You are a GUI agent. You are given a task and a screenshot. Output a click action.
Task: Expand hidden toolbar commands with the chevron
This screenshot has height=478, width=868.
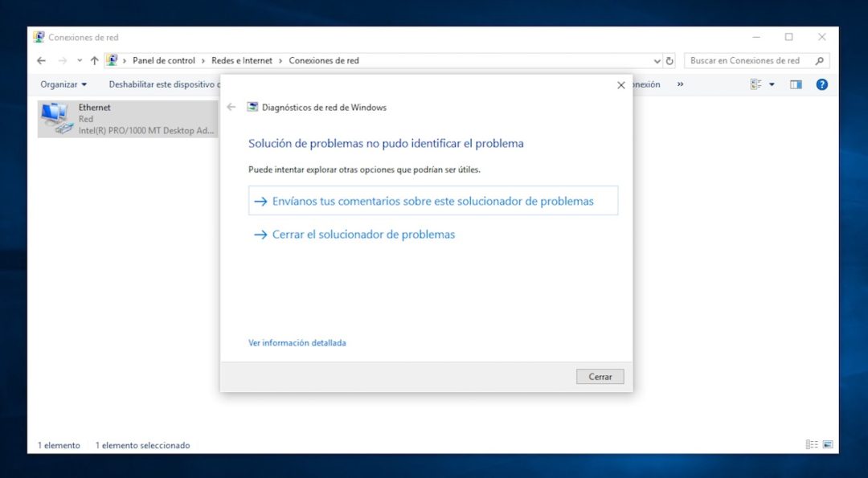click(x=680, y=84)
